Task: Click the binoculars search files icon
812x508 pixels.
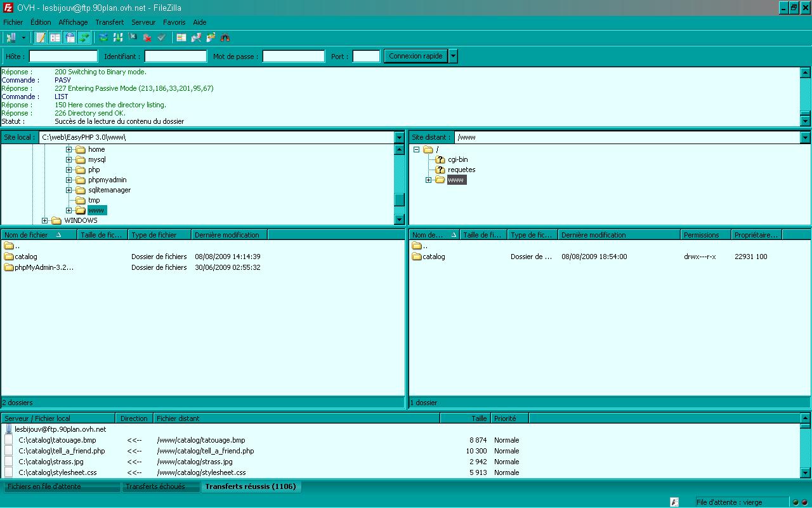Action: pos(225,37)
